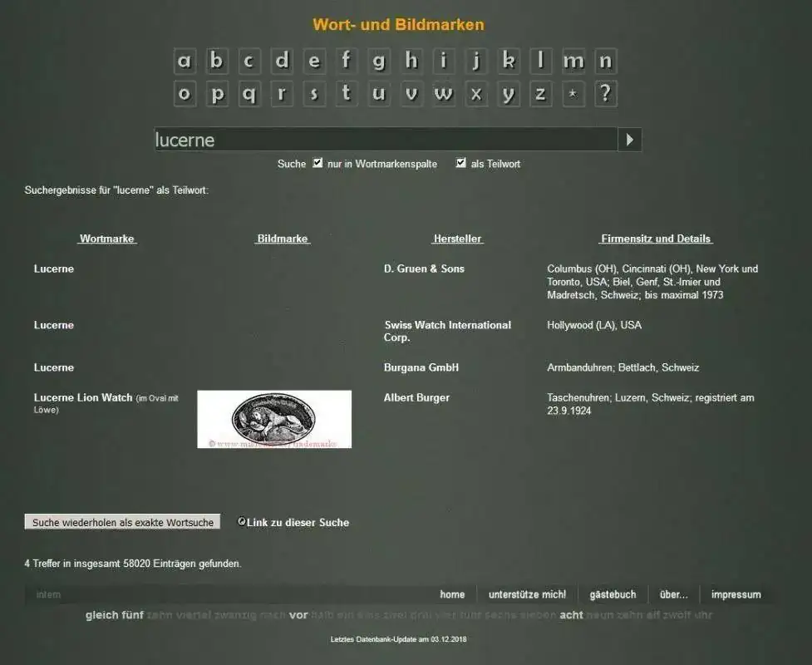The width and height of the screenshot is (812, 665).
Task: Select 'Lucerne Lion Watch' wordmark text
Action: pyautogui.click(x=83, y=398)
